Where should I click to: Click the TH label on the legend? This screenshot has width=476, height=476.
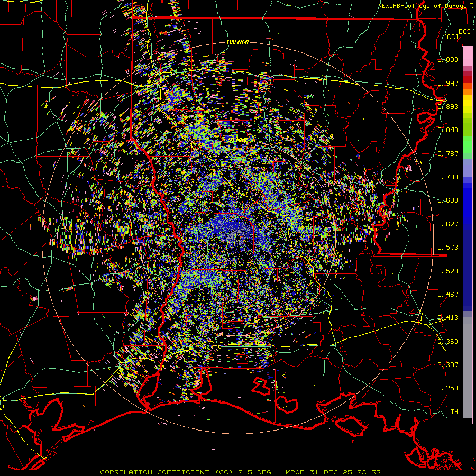point(454,412)
